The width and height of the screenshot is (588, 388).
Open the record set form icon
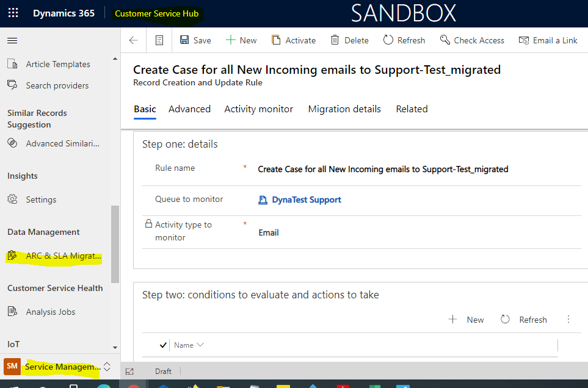tap(159, 40)
